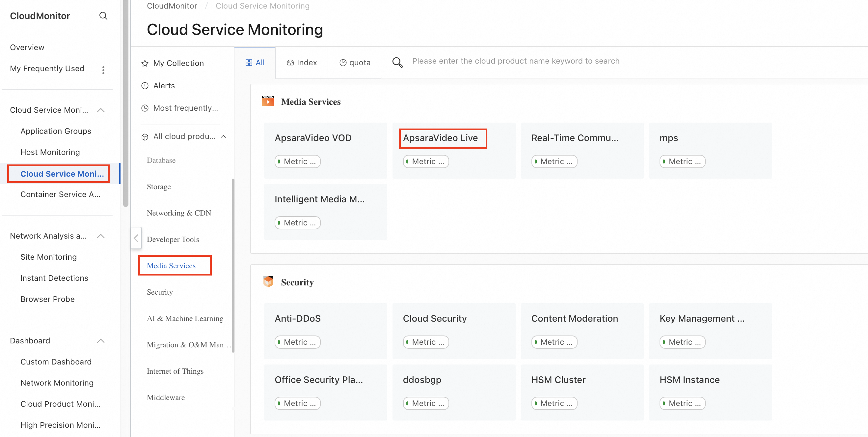The height and width of the screenshot is (437, 868).
Task: Open the ApsaraVideo Live product card
Action: point(440,138)
